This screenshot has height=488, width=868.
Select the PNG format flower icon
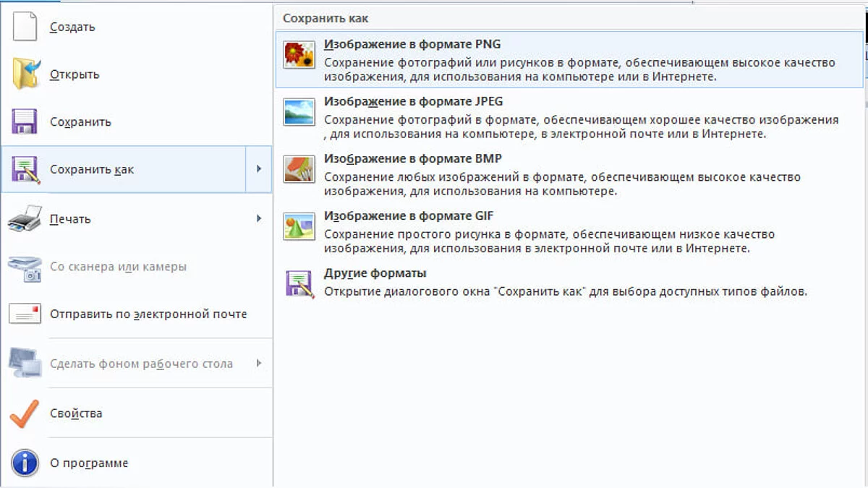(299, 55)
